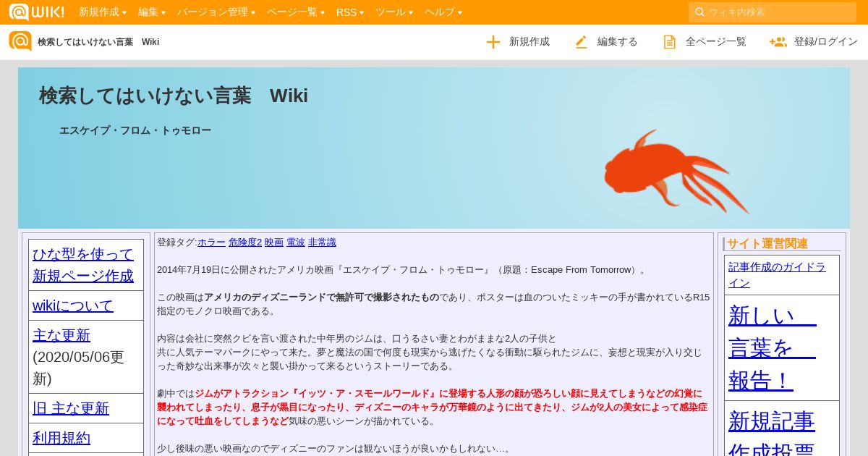Click the document icon for 全ページ一覧
Screen dimensions: 868x456
click(670, 42)
